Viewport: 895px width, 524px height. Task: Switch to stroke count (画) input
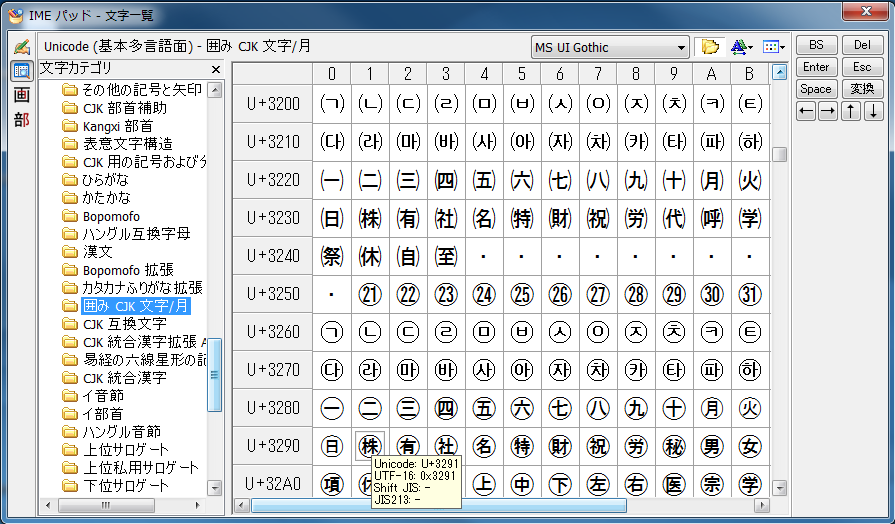coord(21,95)
